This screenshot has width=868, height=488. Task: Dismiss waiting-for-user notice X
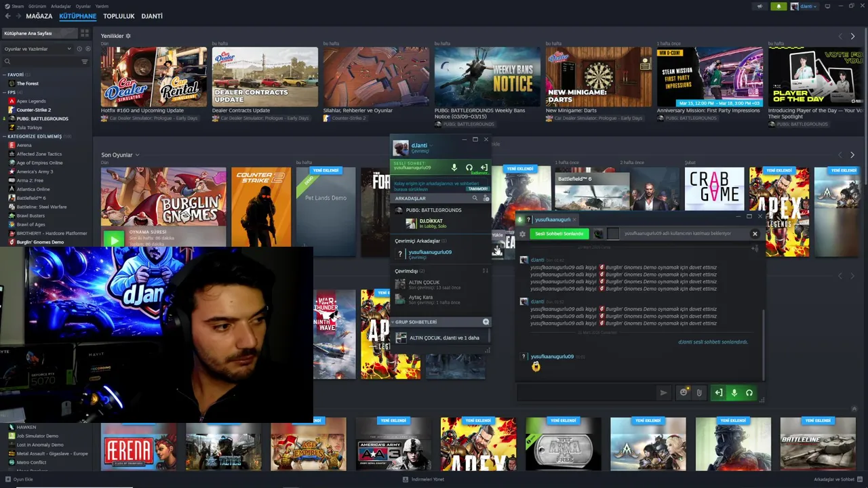[x=755, y=234]
